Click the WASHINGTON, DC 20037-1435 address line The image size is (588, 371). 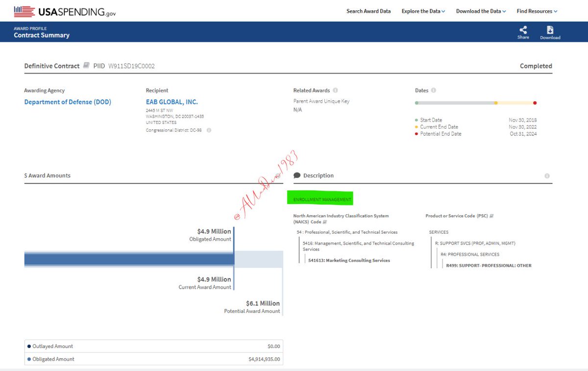(174, 116)
